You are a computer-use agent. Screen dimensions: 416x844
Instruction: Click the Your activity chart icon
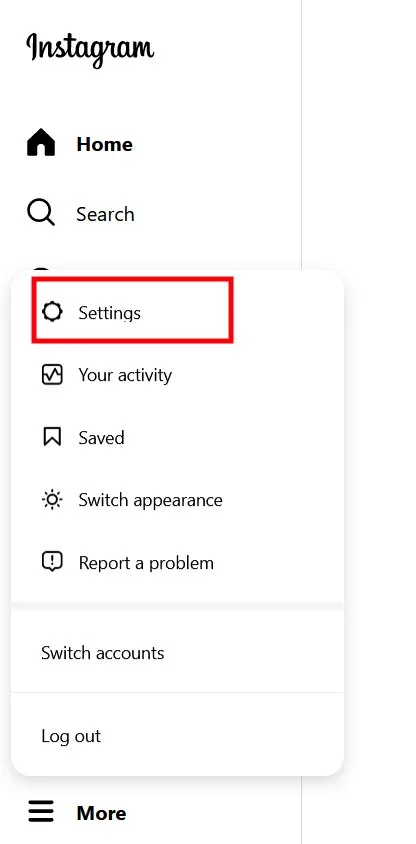click(x=52, y=375)
